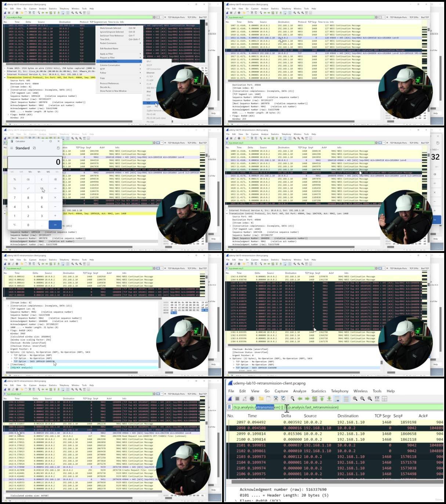Jump to the last packet via the zoomed-in toolbar
The image size is (446, 504).
tap(329, 399)
